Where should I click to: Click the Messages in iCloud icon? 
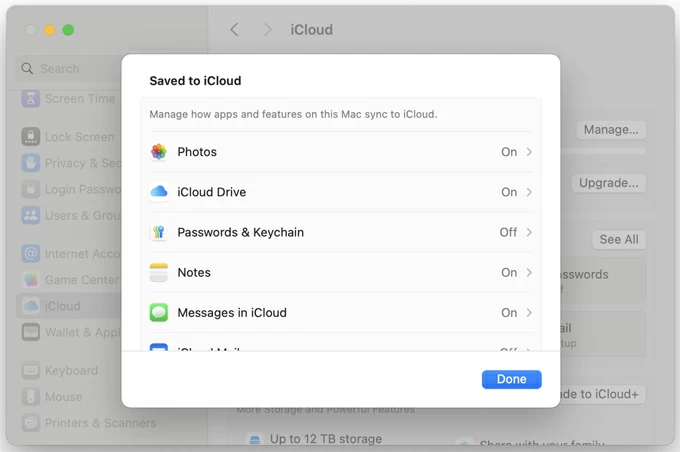click(x=158, y=313)
